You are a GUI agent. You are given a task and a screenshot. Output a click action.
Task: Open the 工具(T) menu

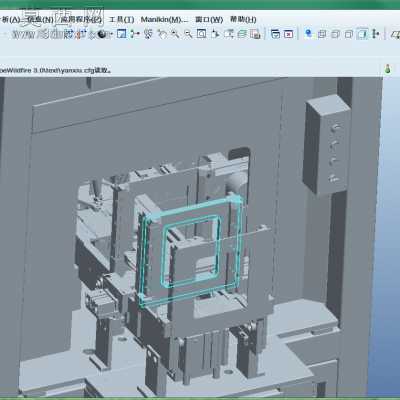tap(122, 20)
